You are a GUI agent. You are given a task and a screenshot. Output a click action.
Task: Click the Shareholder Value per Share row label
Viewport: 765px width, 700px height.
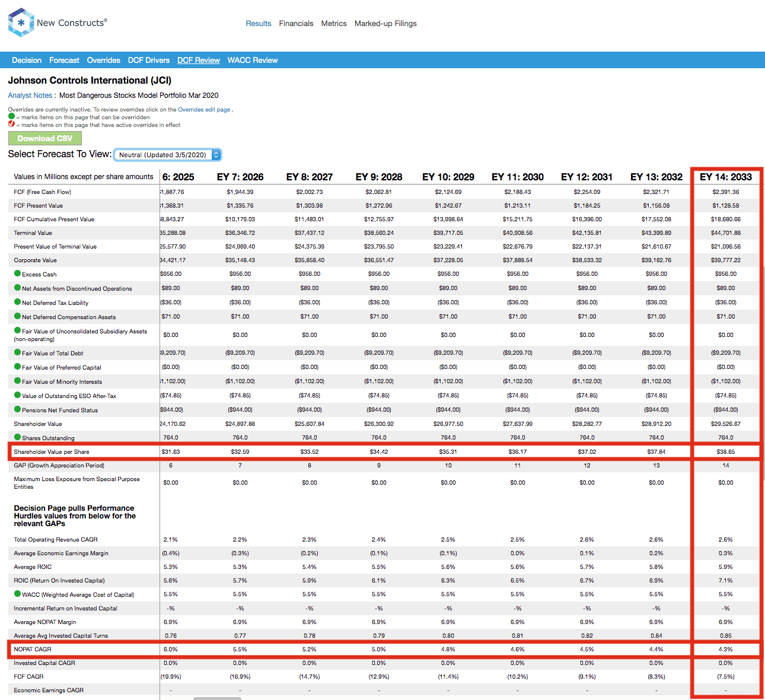[52, 451]
